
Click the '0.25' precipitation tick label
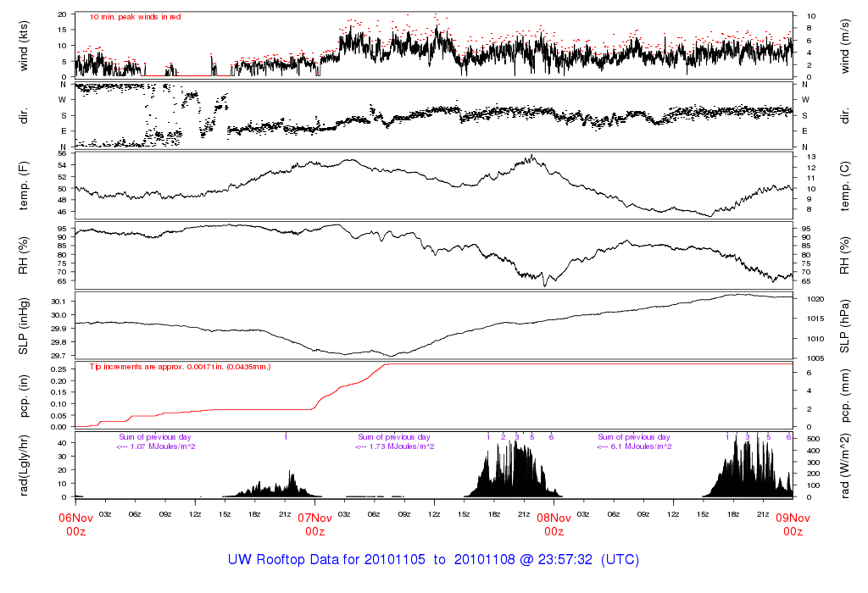(x=58, y=369)
